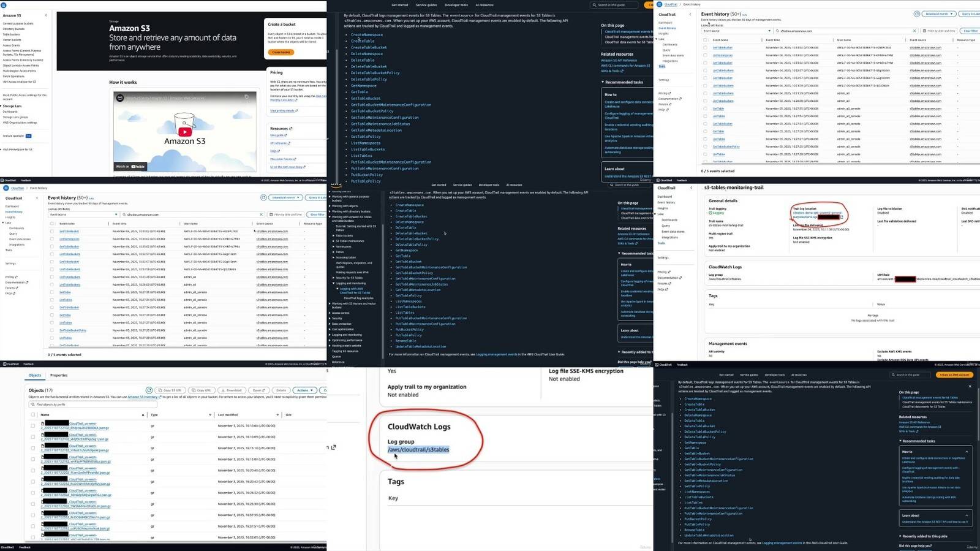Collapse the Learn about section, bottom-right docs

967,515
